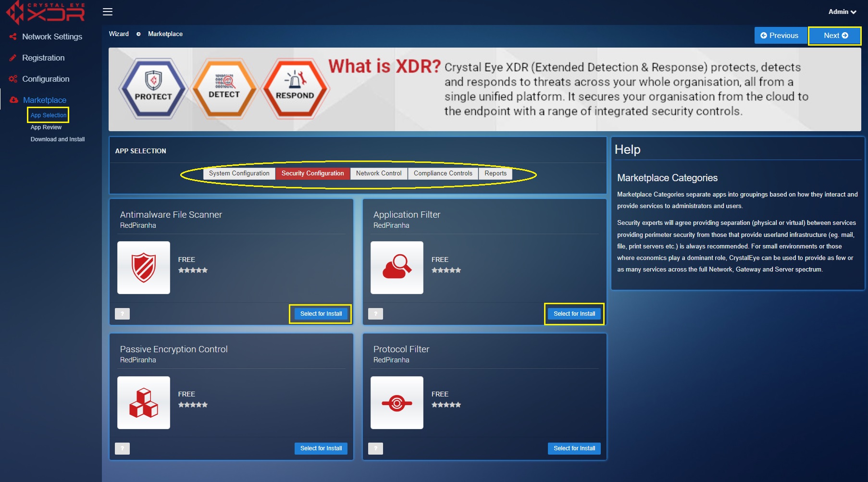Click the What is XDR banner heading
Viewport: 868px width, 482px height.
coord(384,66)
